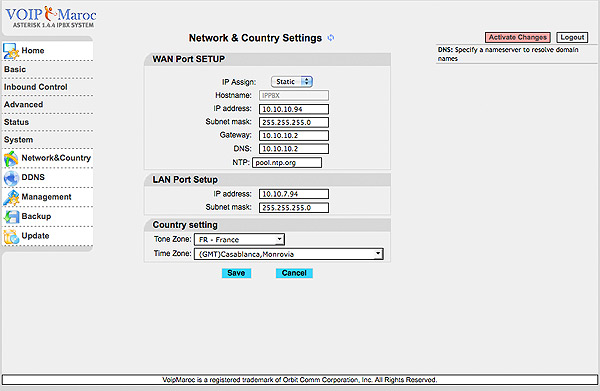Click the WAN IP address field
Image resolution: width=600 pixels, height=391 pixels.
click(x=293, y=109)
